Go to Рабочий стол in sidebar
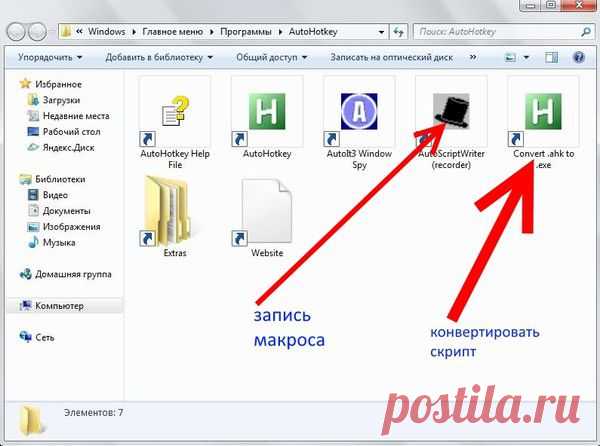600x446 pixels. [71, 132]
